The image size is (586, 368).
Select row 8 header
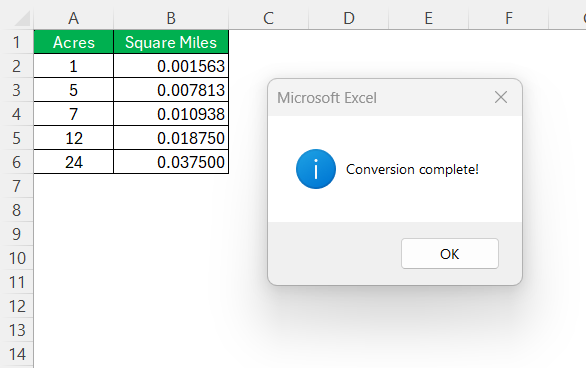16,210
